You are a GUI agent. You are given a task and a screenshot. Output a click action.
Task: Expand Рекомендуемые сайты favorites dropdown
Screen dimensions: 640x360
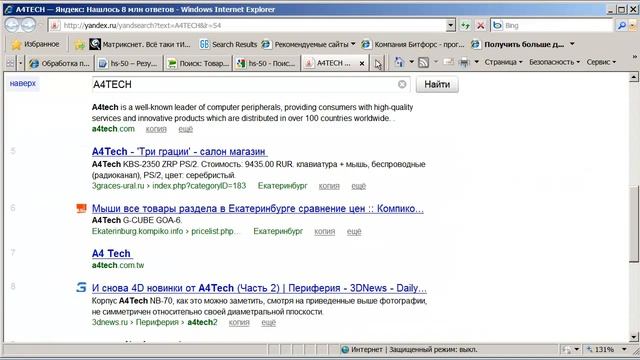tap(353, 44)
